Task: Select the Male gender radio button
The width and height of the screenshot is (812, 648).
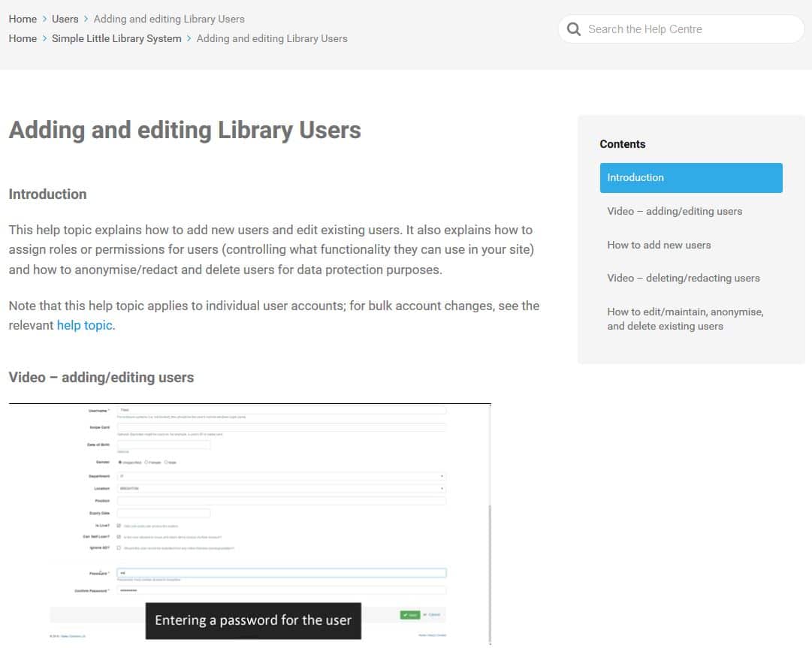Action: coord(166,463)
